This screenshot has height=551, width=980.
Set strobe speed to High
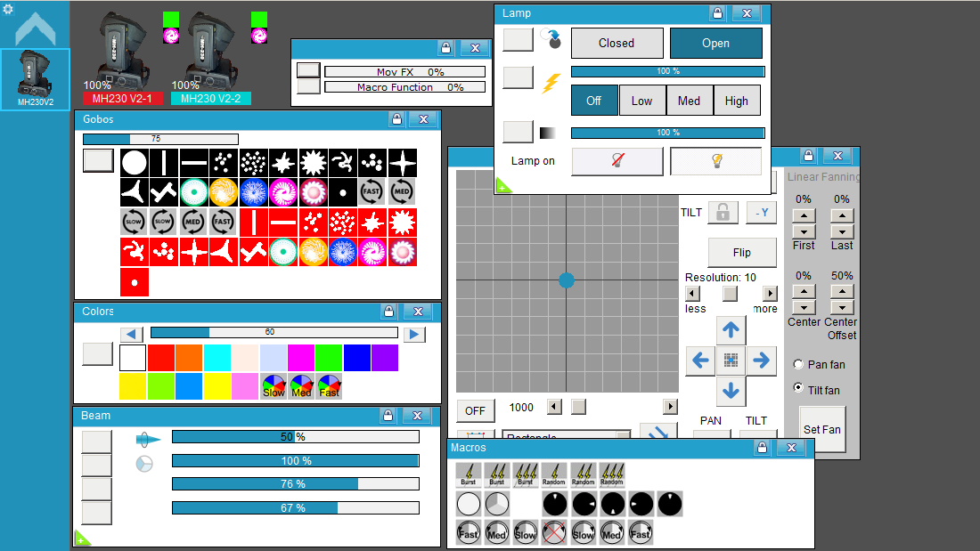(737, 101)
